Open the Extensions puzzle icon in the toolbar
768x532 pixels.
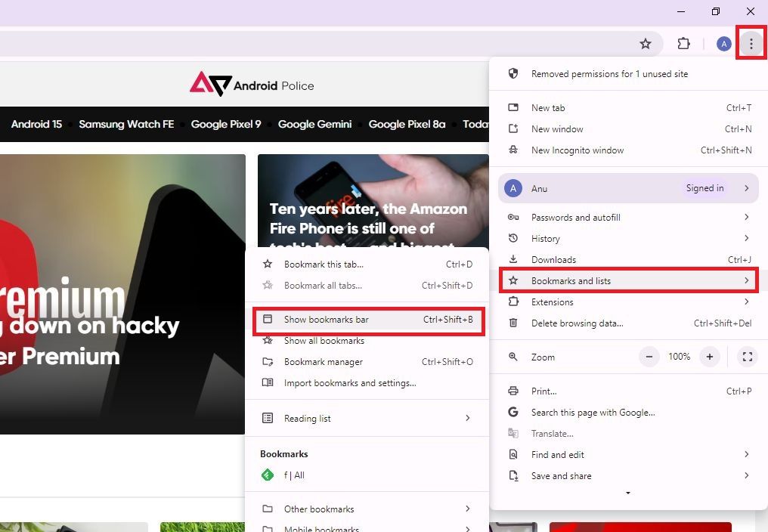[x=684, y=43]
